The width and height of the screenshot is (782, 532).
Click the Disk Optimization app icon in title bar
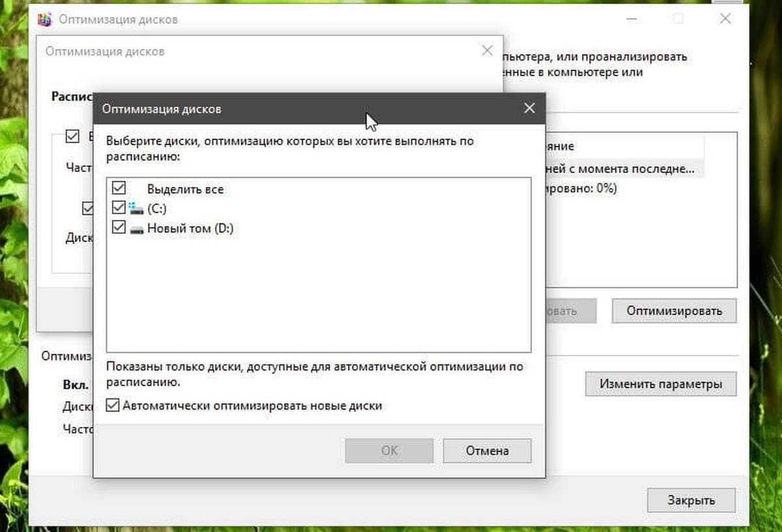45,20
